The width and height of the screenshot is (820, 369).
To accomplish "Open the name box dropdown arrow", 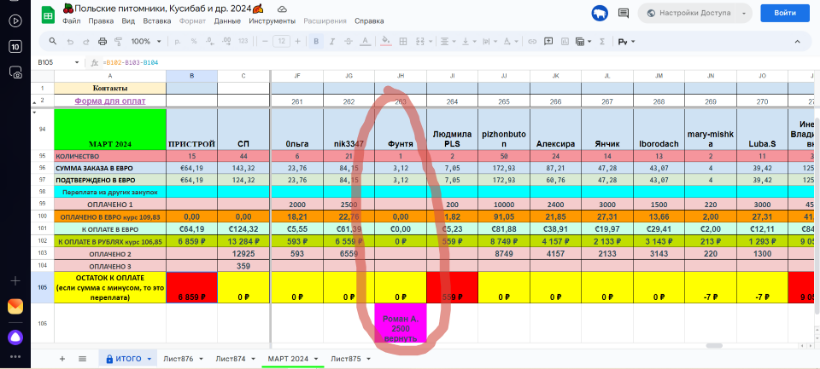I will [x=77, y=63].
